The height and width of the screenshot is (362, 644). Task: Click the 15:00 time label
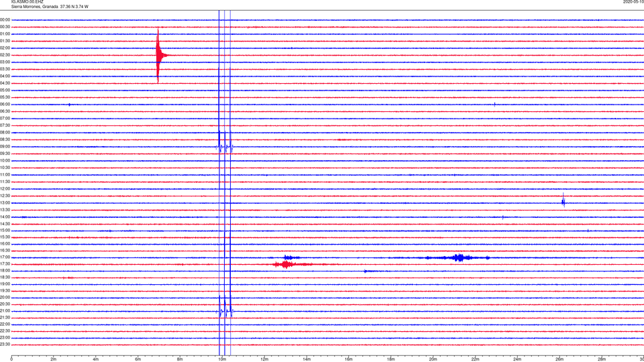5,231
